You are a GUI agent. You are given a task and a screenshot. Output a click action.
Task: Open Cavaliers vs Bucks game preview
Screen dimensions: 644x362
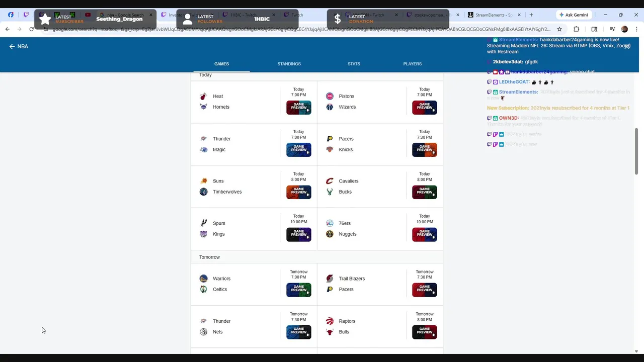(x=425, y=192)
